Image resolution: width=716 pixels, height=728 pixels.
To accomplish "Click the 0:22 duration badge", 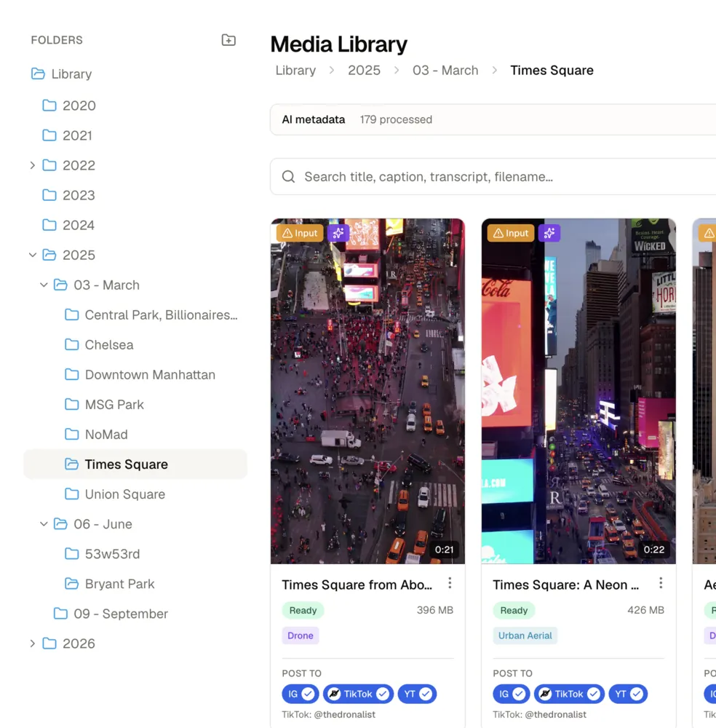I will coord(654,549).
